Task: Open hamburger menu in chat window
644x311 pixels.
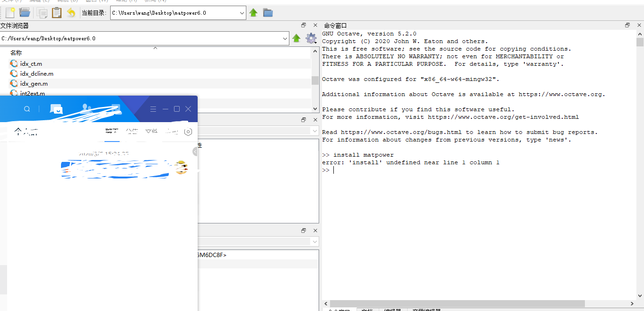Action: [x=153, y=109]
